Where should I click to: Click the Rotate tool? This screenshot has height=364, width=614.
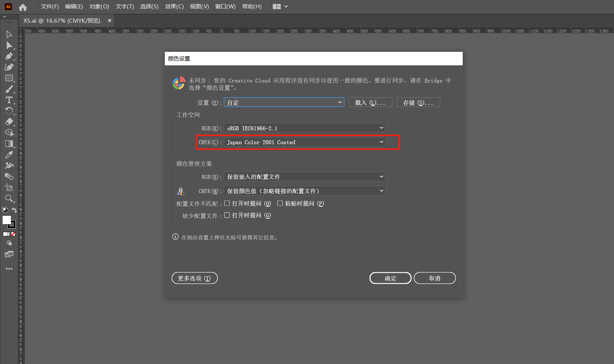coord(9,111)
